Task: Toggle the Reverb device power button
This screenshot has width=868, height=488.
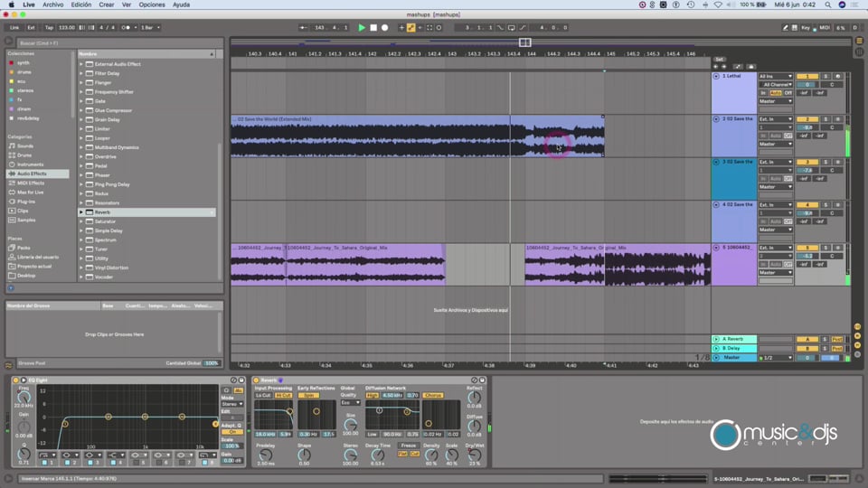Action: click(x=256, y=380)
